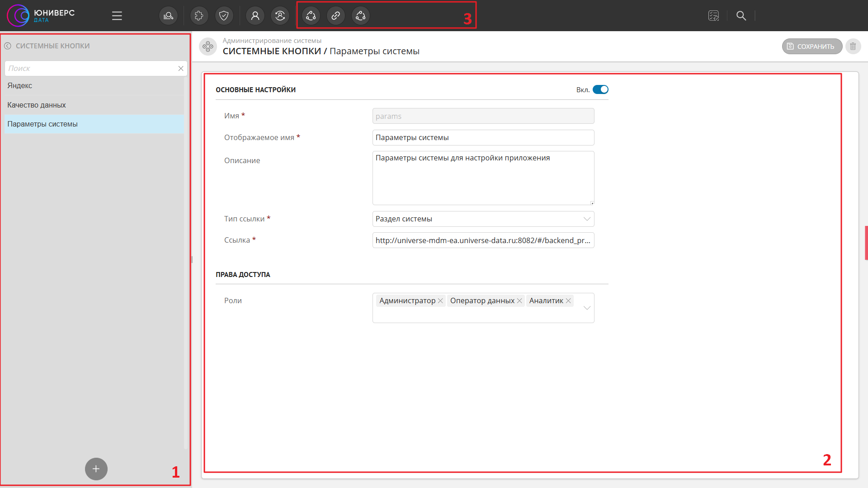This screenshot has width=868, height=488.
Task: Expand the Тип ссылки dropdown
Action: click(587, 219)
